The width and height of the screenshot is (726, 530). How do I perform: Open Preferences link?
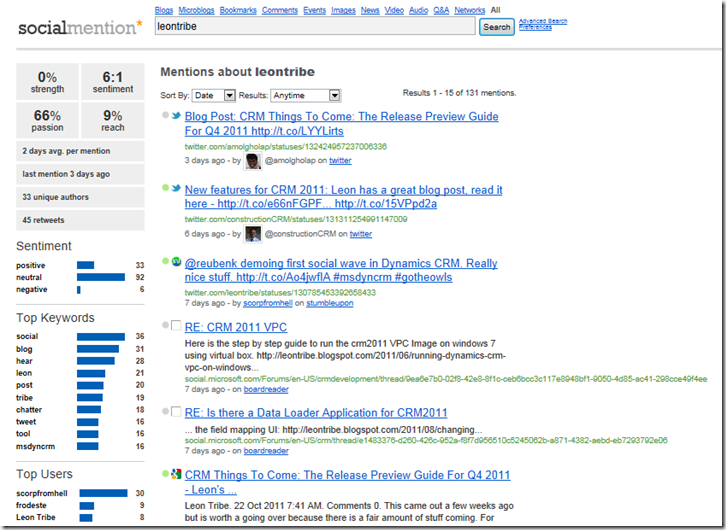click(535, 27)
